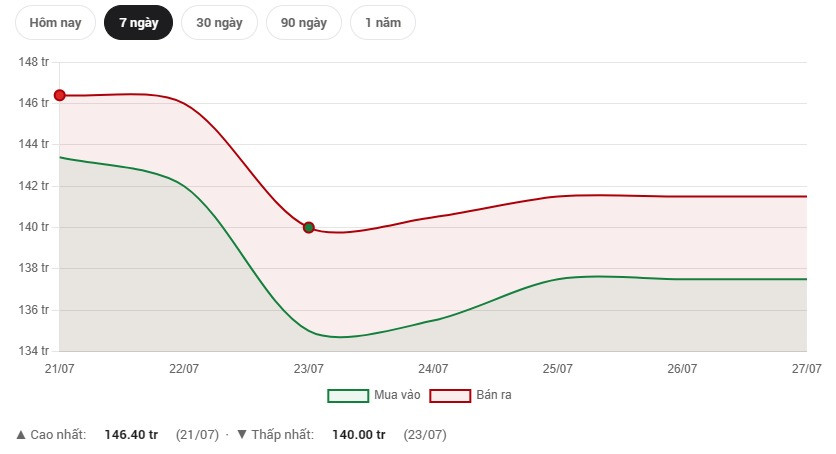The image size is (836, 454).
Task: Click the Mua vào legend label
Action: click(x=397, y=395)
